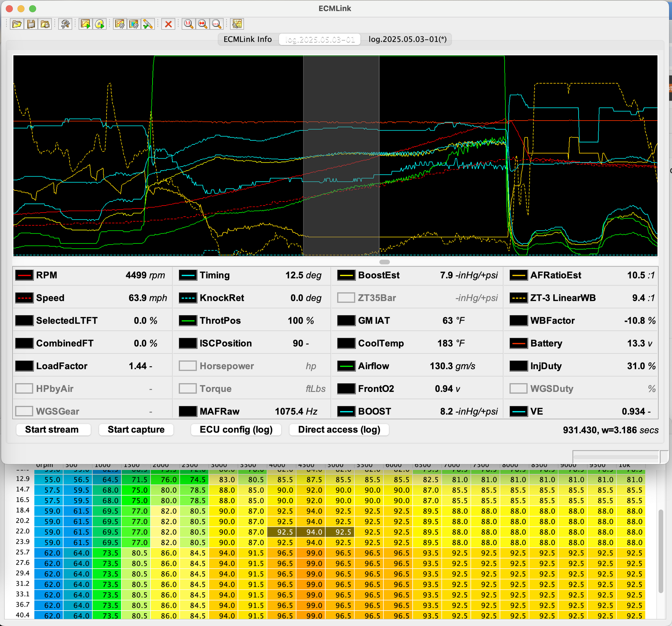The height and width of the screenshot is (626, 672).
Task: Enable the Horsepower channel box
Action: [x=187, y=366]
